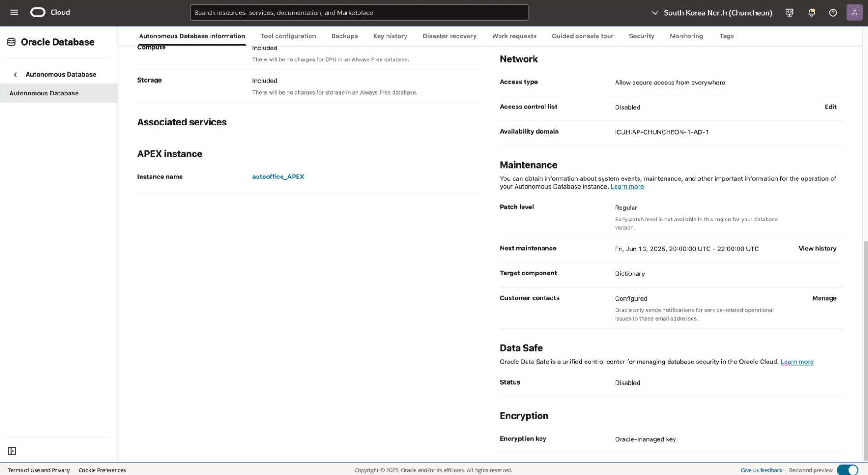868x475 pixels.
Task: Switch to Guided console tour tab
Action: (582, 36)
